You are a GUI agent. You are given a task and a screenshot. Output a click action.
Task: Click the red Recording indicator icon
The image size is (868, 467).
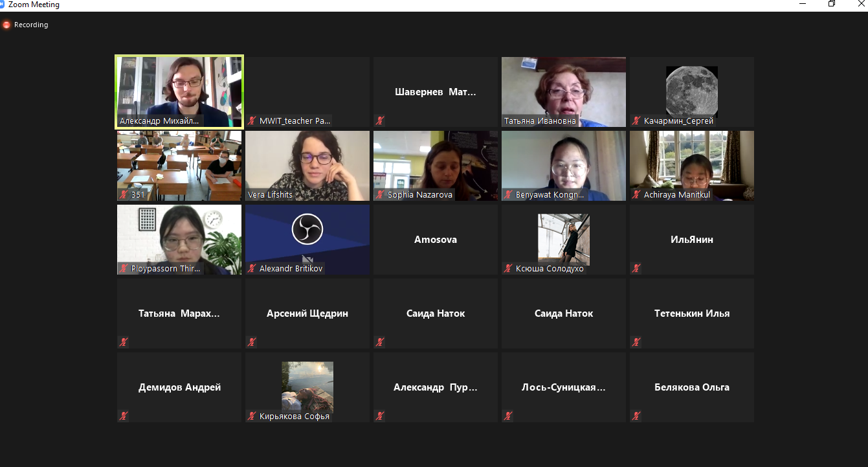click(6, 25)
